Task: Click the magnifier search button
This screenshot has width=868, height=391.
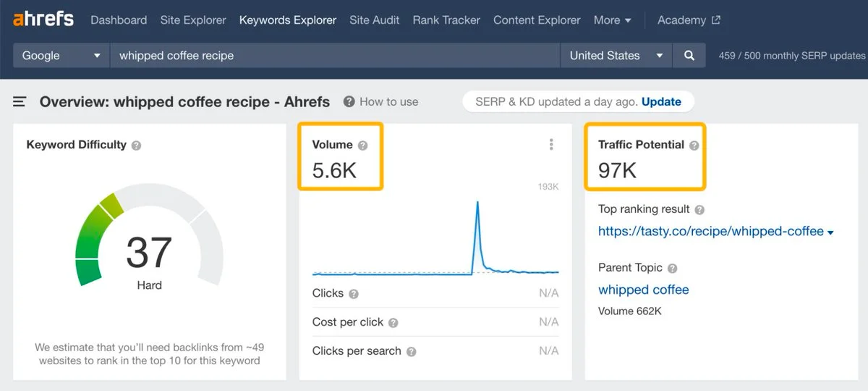Action: pos(689,56)
